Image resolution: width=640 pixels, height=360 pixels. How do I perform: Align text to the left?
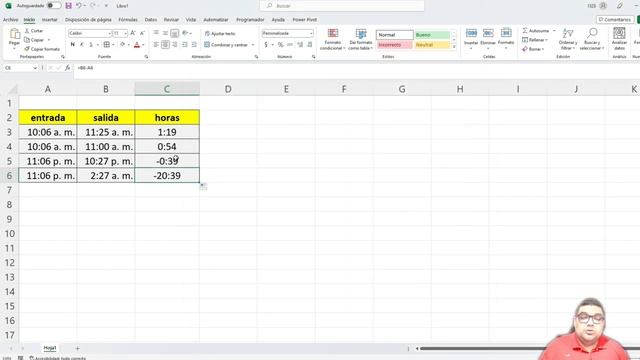[x=156, y=44]
